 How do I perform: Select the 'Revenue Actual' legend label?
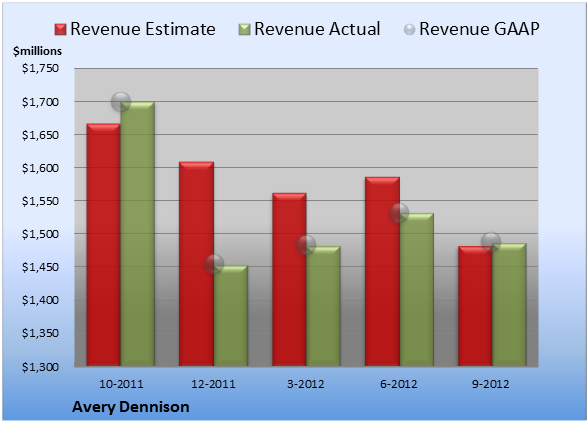(317, 29)
